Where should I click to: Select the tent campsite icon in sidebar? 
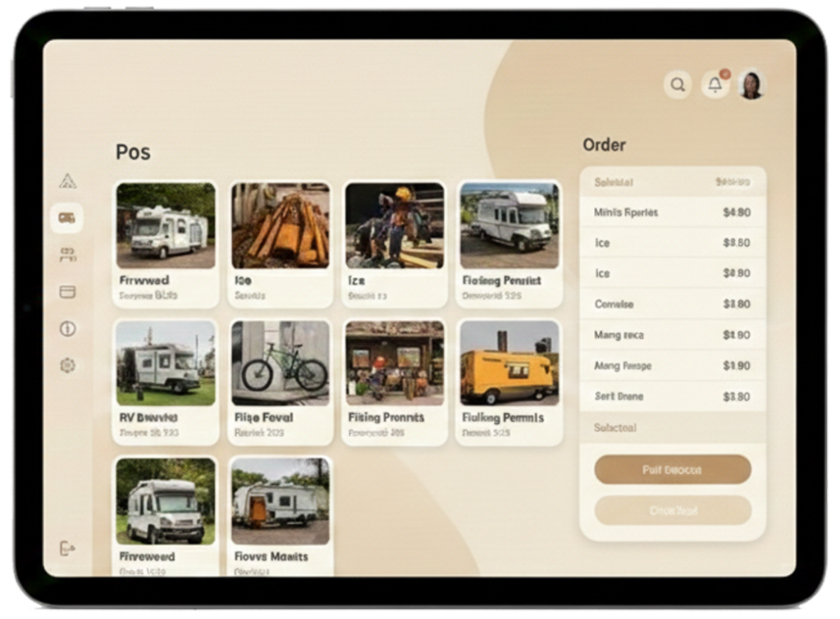tap(67, 181)
